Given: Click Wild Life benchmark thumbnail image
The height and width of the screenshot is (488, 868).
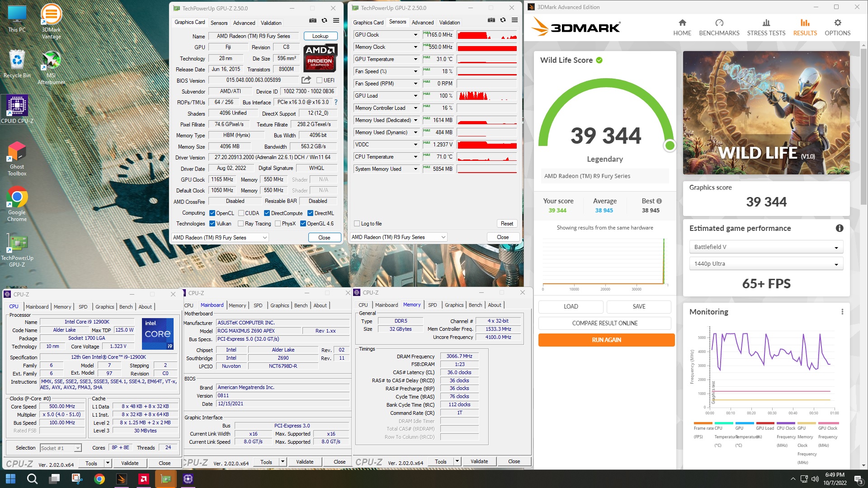Looking at the screenshot, I should tap(766, 113).
